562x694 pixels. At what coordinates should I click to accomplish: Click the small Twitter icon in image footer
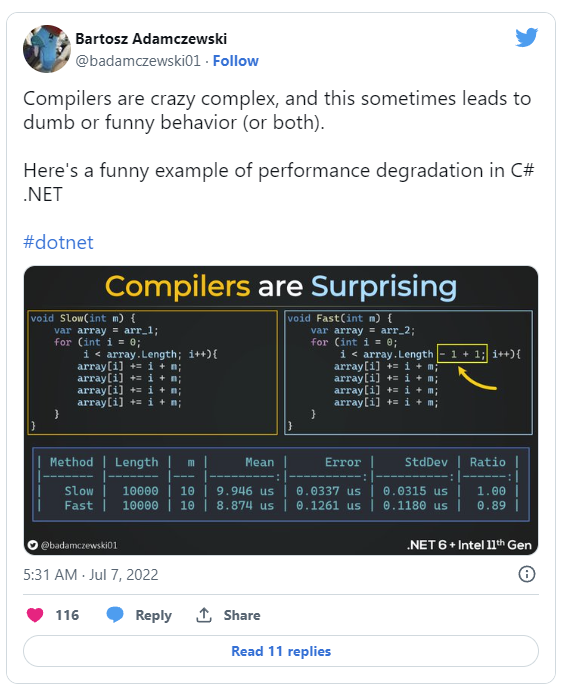pos(33,545)
